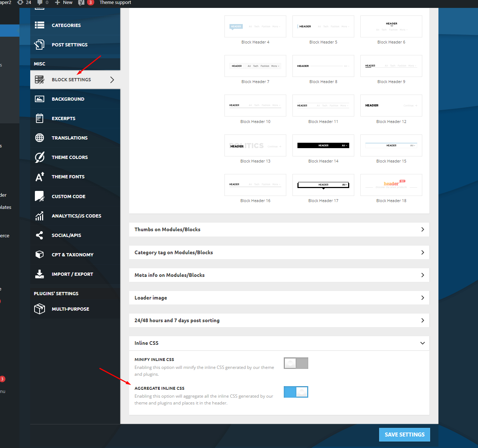478x448 pixels.
Task: Click the Excerpts menu label
Action: (64, 118)
